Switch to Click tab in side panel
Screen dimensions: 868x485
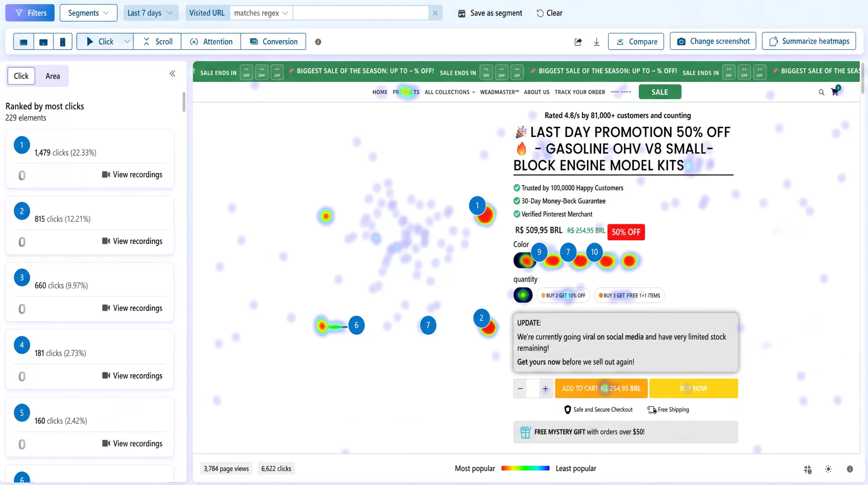pyautogui.click(x=21, y=76)
